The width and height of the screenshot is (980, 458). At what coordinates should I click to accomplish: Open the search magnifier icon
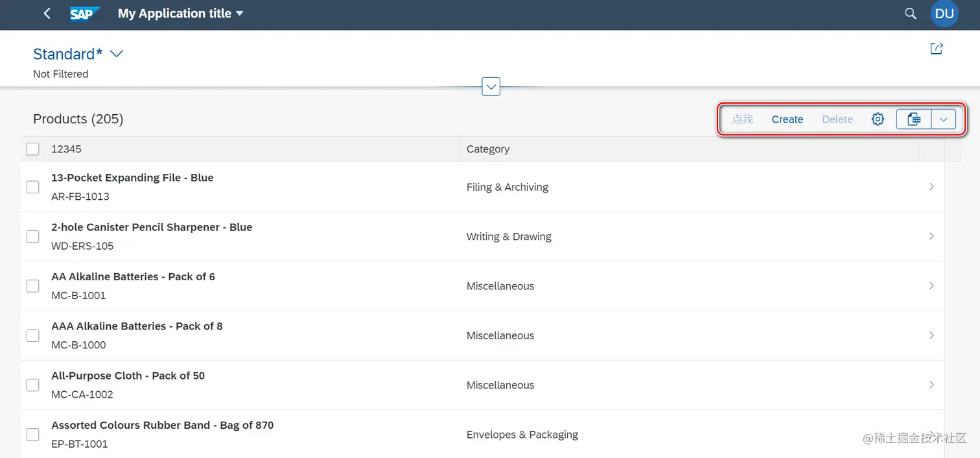(x=911, y=14)
